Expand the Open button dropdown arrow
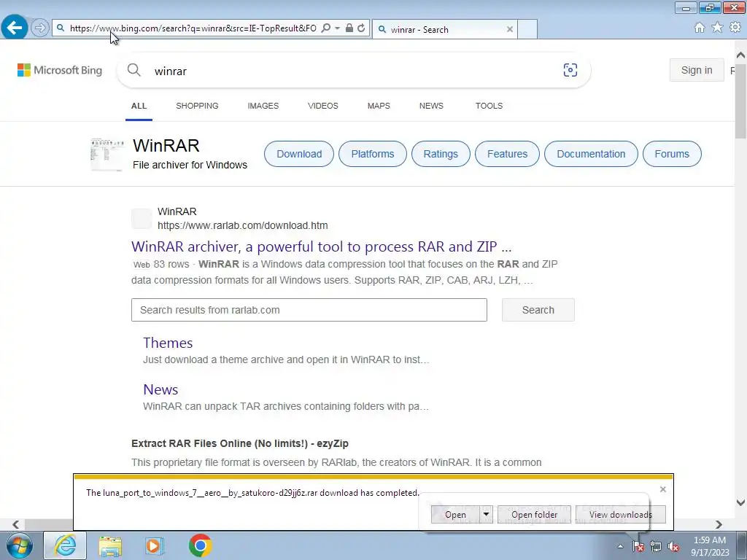 486,514
